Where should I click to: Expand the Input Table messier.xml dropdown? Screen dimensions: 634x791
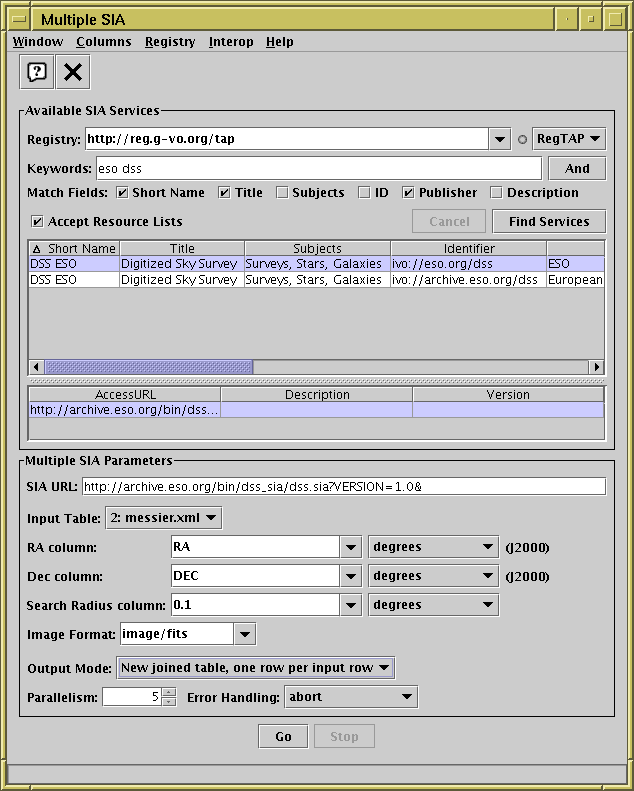pyautogui.click(x=163, y=518)
